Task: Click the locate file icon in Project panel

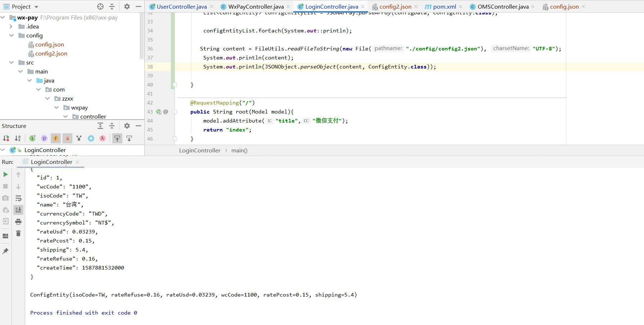Action: click(100, 6)
